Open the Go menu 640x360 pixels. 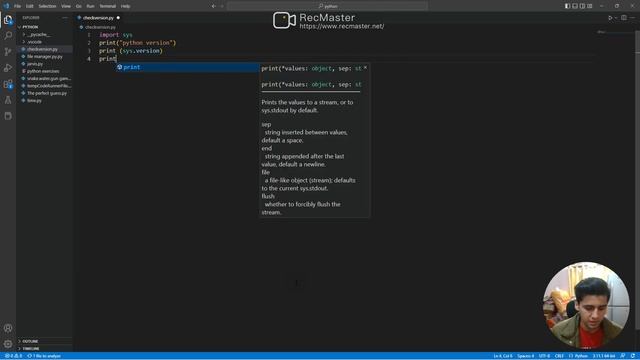pyautogui.click(x=78, y=6)
